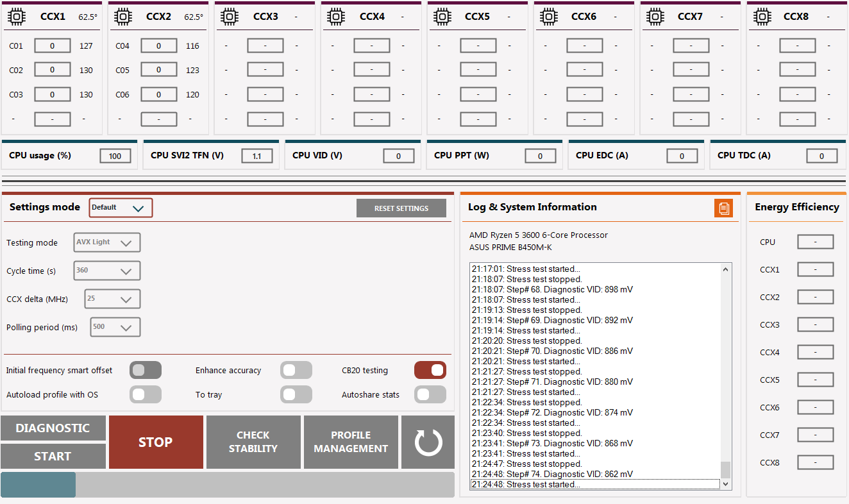Viewport: 849px width, 504px height.
Task: Click the CCX4 chip icon
Action: (x=335, y=16)
